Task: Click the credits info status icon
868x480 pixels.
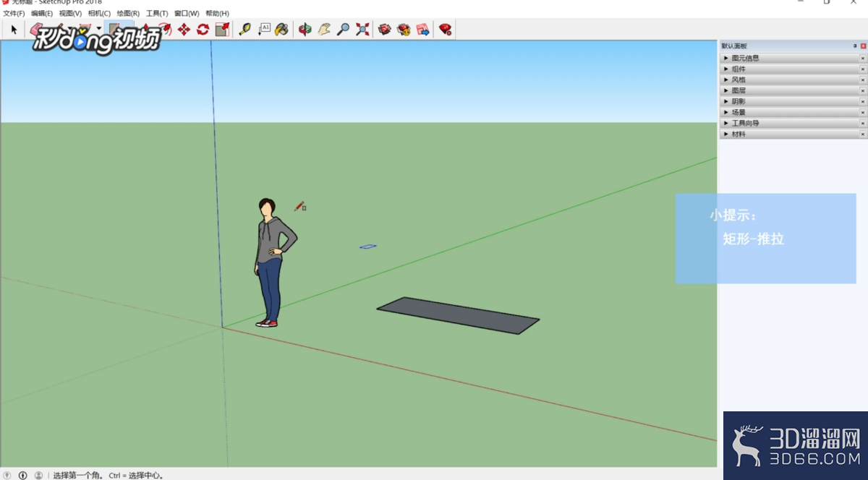Action: pyautogui.click(x=23, y=475)
